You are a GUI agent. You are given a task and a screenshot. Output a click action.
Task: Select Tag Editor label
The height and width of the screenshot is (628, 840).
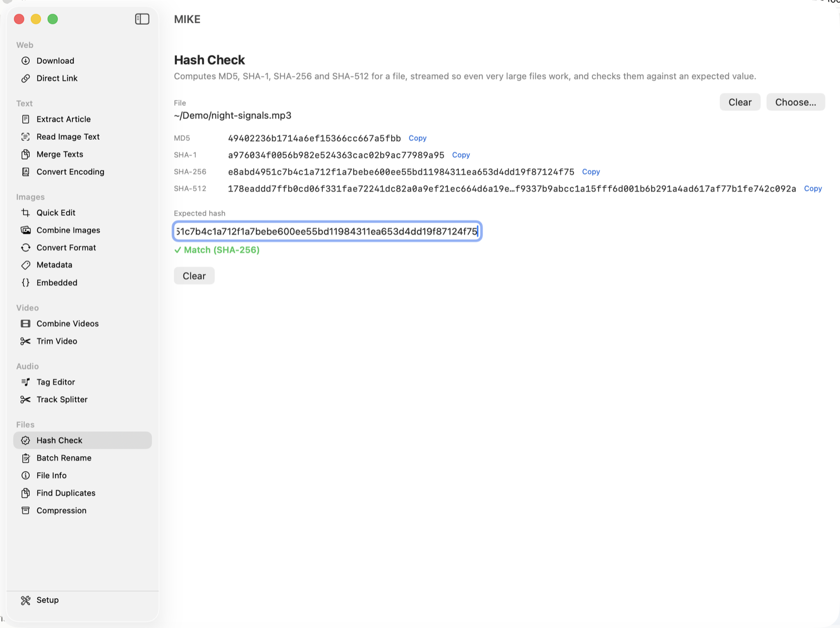[x=56, y=382]
